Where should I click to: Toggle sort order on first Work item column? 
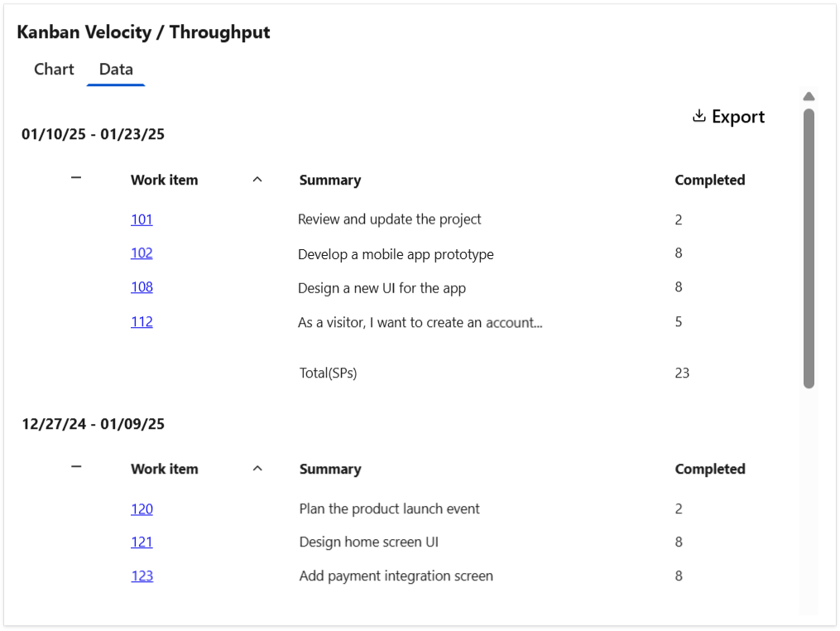[x=257, y=179]
